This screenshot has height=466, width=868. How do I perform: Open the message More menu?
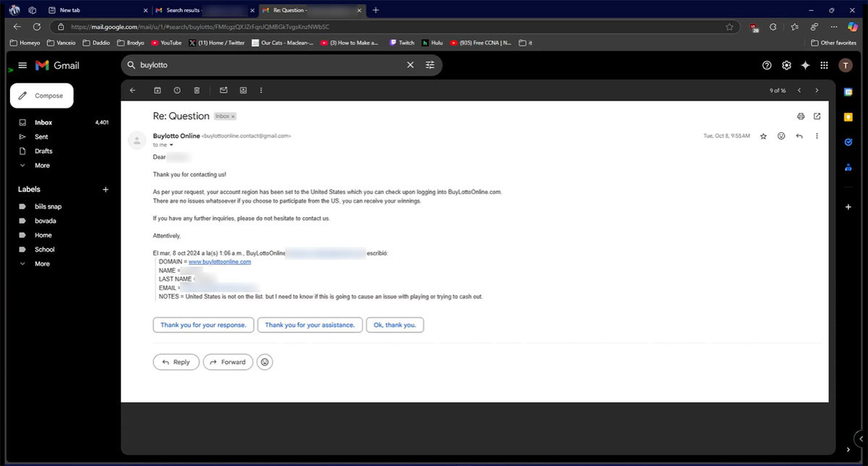click(817, 136)
